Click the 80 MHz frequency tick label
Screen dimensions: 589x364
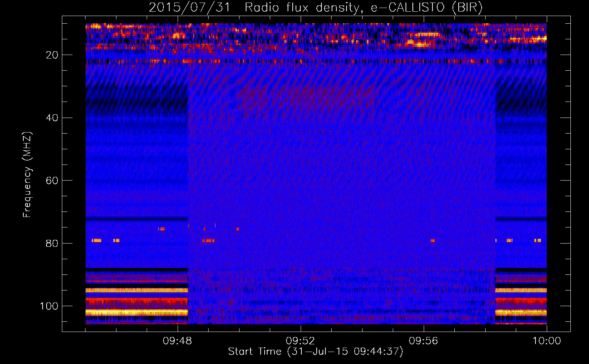click(52, 243)
